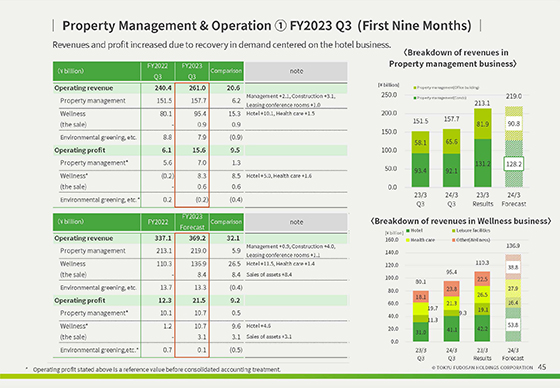Click the operating profit footnote text
The height and width of the screenshot is (388, 560).
click(157, 370)
